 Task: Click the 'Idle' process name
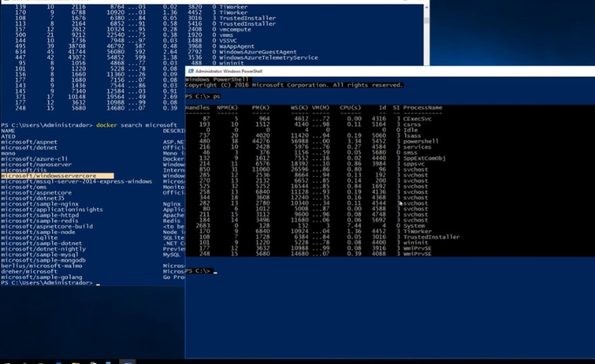[410, 130]
